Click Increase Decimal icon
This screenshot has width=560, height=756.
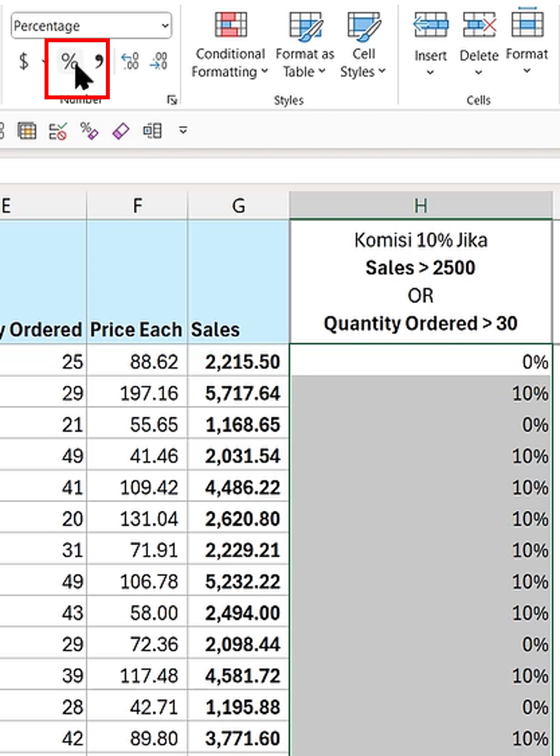coord(130,62)
